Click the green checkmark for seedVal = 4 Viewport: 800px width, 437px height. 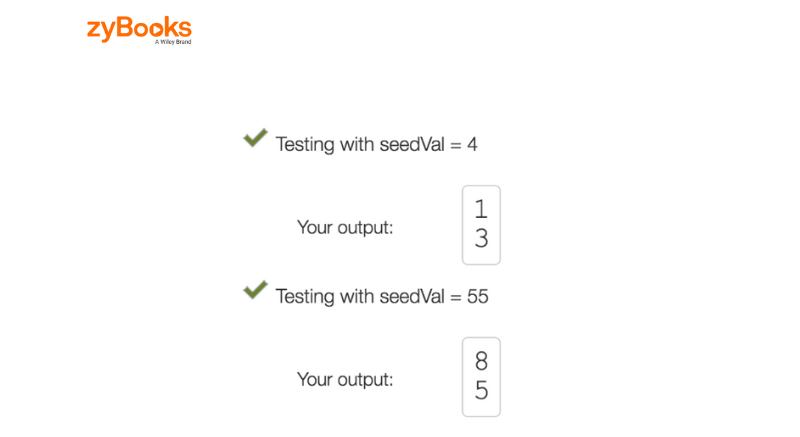click(x=255, y=138)
